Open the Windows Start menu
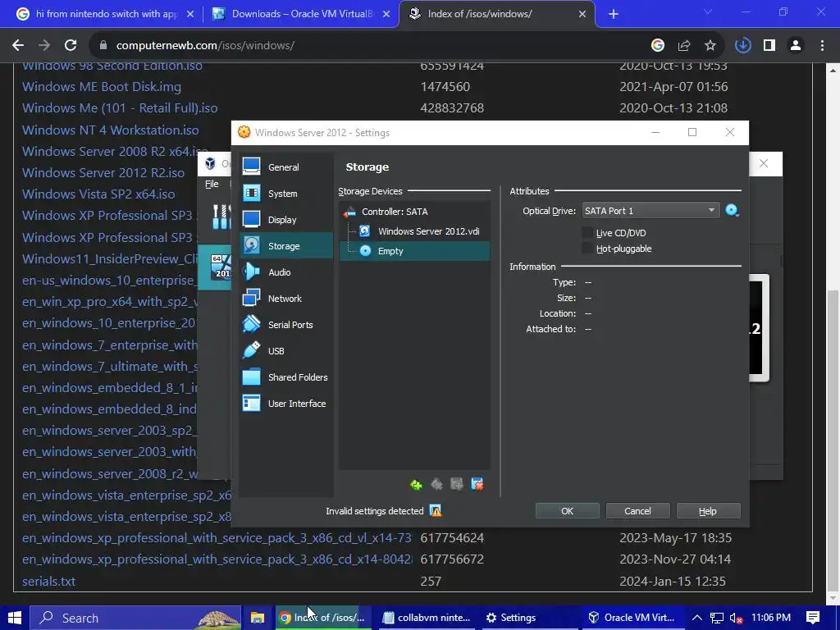840x630 pixels. tap(15, 618)
